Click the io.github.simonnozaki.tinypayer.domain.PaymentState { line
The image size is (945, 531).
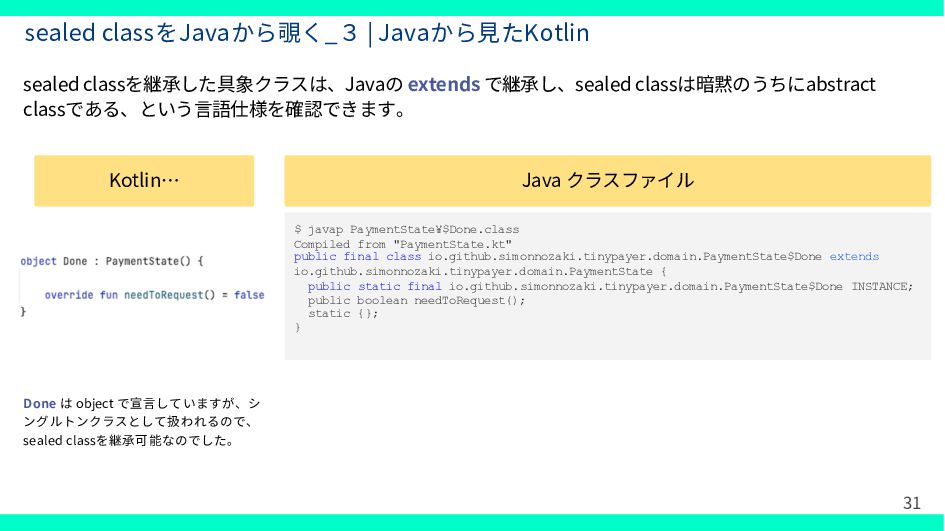[480, 271]
